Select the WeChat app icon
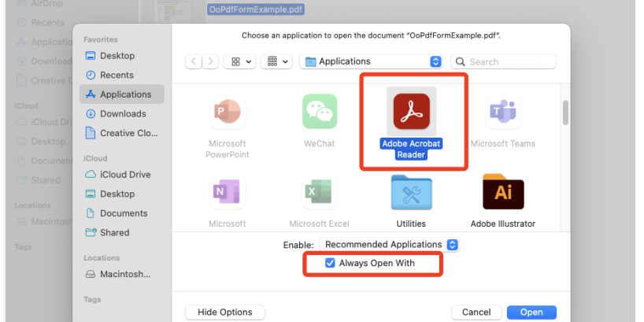 point(320,111)
